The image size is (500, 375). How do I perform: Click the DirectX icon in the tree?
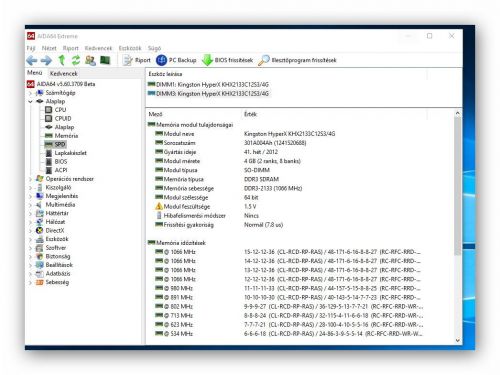point(40,231)
